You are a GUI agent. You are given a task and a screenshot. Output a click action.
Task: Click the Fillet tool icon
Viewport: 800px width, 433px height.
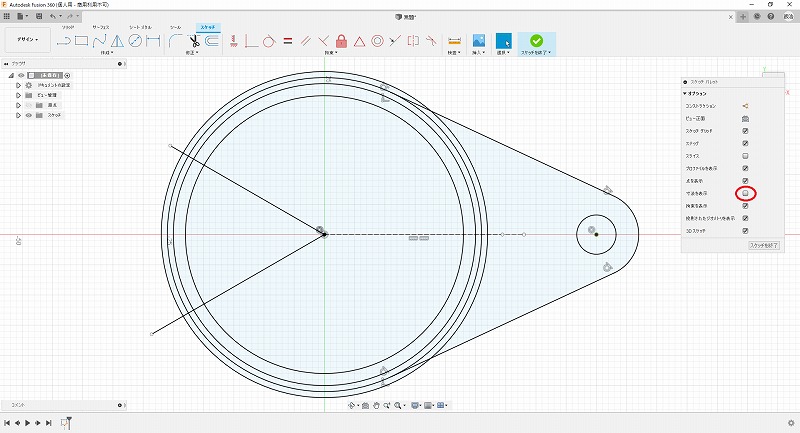(x=175, y=41)
